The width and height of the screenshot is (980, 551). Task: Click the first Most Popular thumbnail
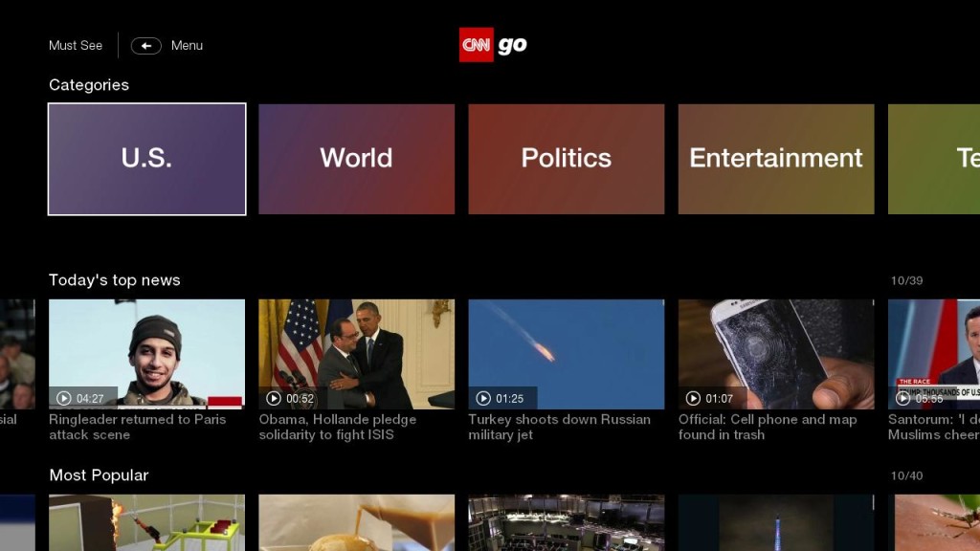click(146, 523)
